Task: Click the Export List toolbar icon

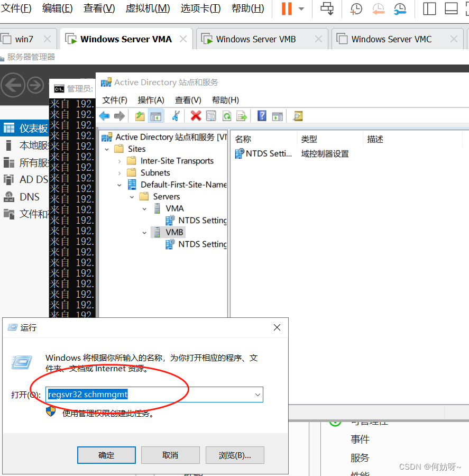Action: [x=242, y=116]
